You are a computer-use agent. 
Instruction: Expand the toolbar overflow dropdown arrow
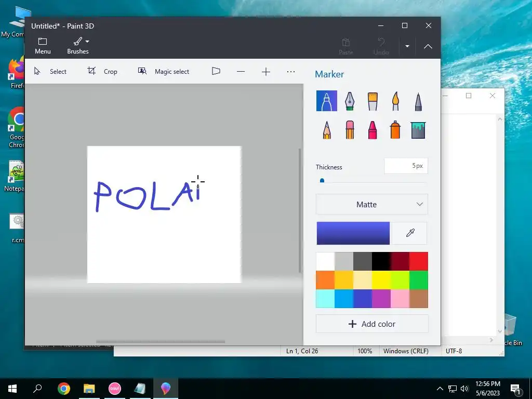coord(407,46)
